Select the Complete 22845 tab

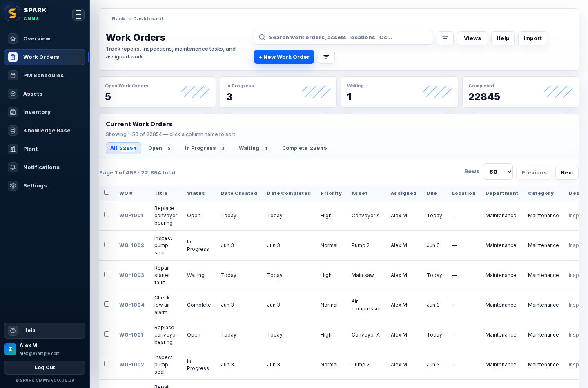(305, 148)
